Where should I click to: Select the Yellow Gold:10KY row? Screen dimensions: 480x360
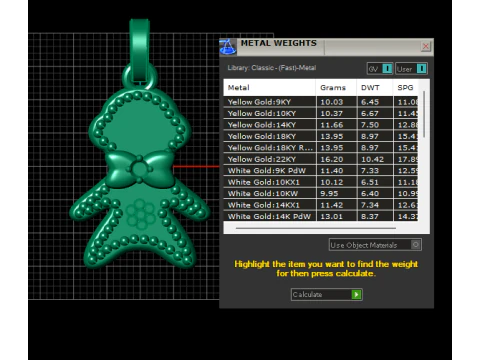pyautogui.click(x=321, y=113)
